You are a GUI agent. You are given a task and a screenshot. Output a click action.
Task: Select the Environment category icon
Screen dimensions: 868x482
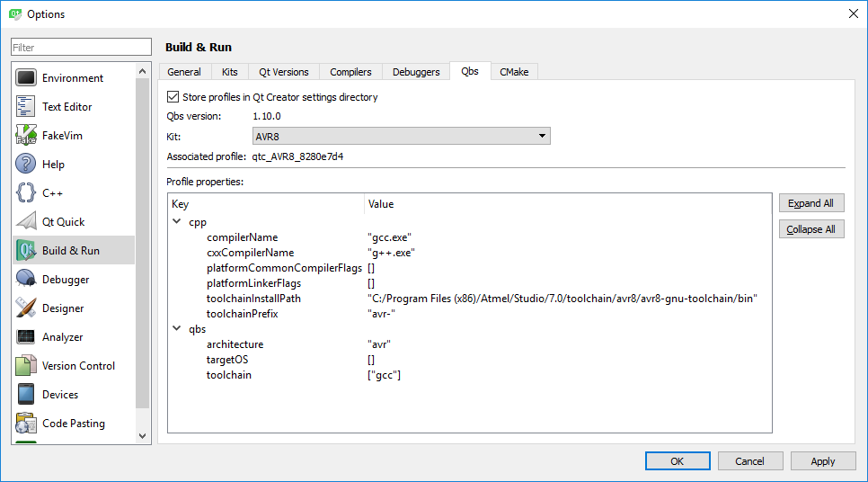click(26, 78)
